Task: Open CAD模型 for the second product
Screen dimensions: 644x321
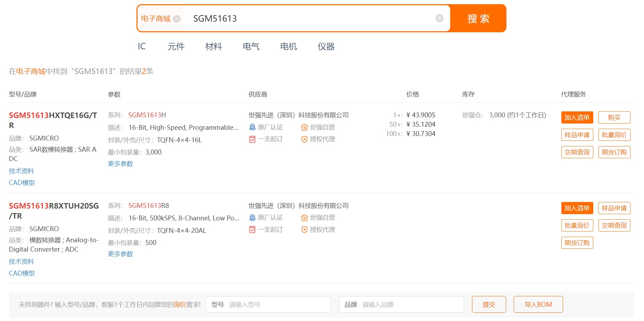Action: [x=22, y=273]
